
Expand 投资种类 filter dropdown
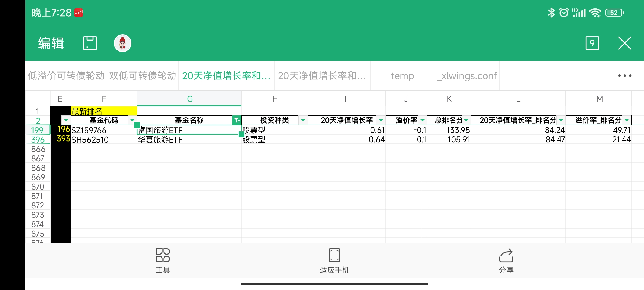(x=303, y=120)
